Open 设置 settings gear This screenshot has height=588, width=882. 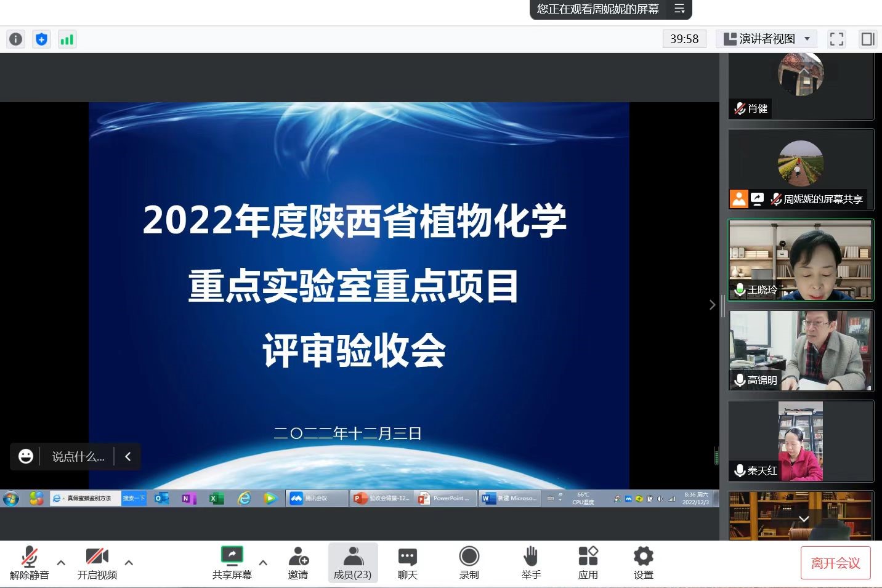coord(643,563)
